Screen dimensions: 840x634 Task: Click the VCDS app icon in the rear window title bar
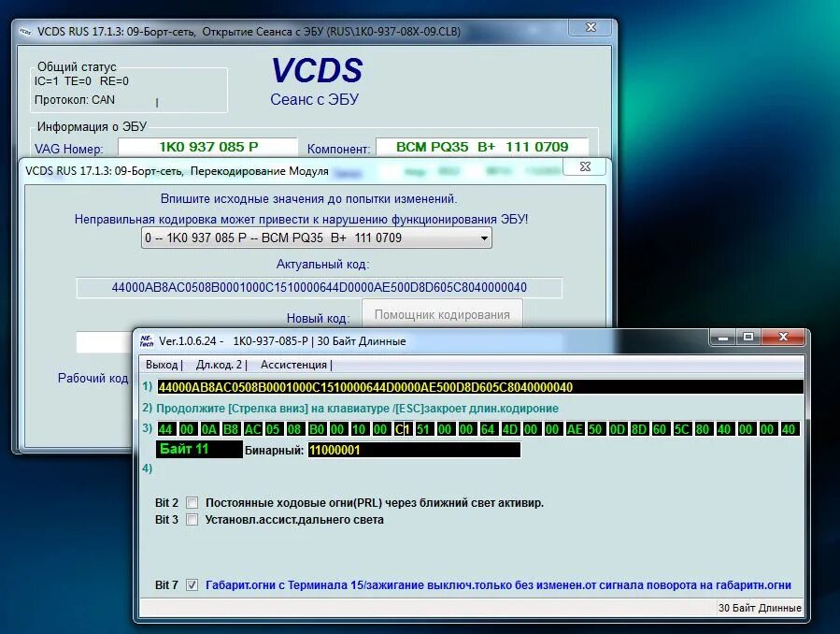26,32
